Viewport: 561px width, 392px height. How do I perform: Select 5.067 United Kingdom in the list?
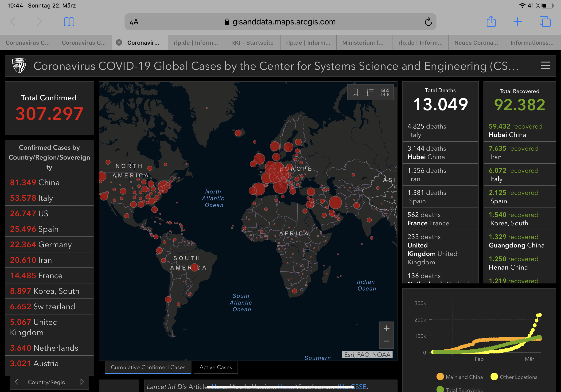click(49, 327)
